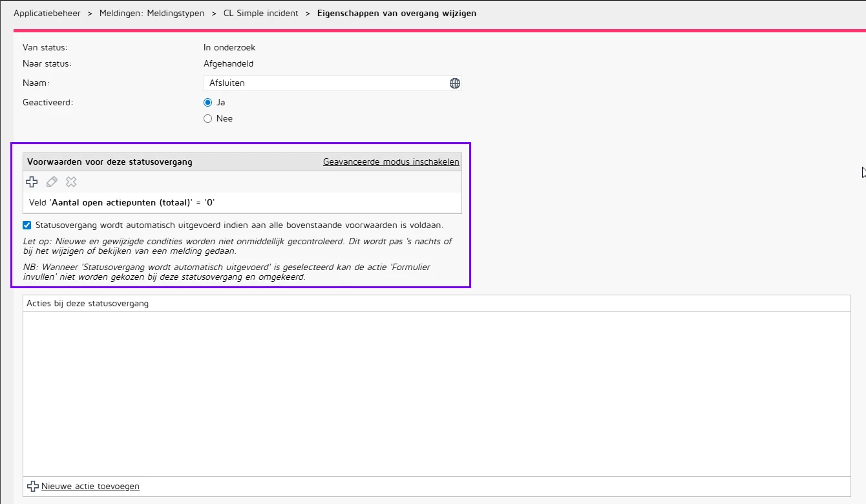The image size is (866, 504).
Task: Edit condition using the pencil icon
Action: 52,182
